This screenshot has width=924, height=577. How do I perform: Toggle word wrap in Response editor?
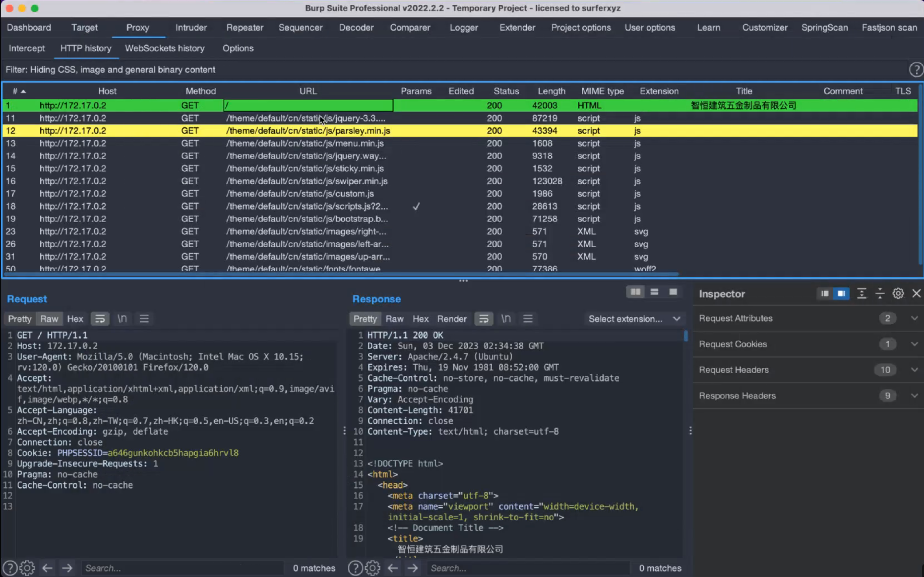click(484, 319)
